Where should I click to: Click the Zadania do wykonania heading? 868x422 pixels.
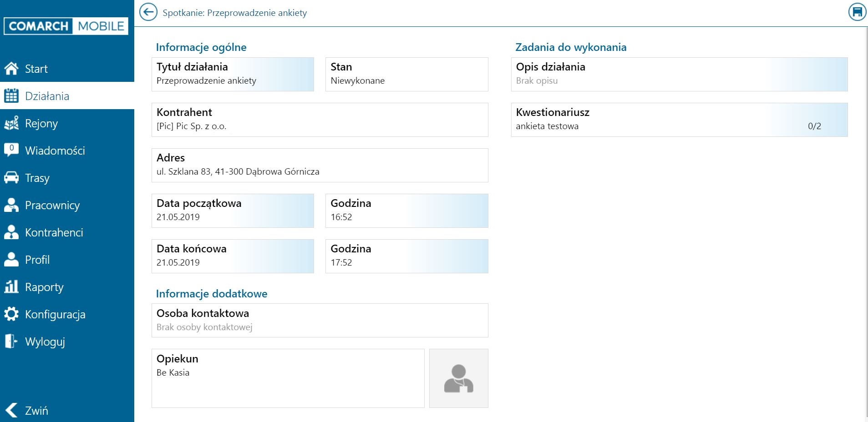pyautogui.click(x=571, y=47)
